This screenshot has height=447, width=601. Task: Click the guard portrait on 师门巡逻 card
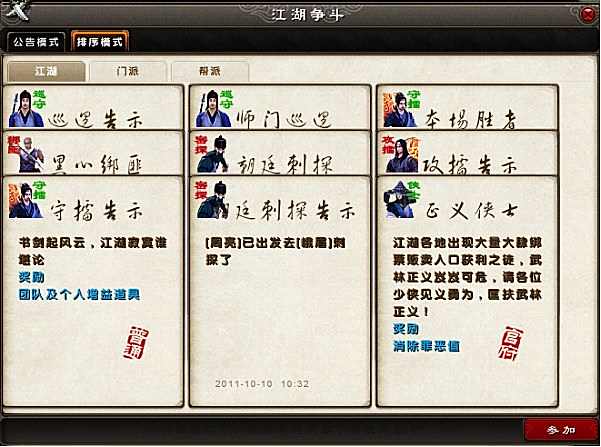click(x=214, y=108)
